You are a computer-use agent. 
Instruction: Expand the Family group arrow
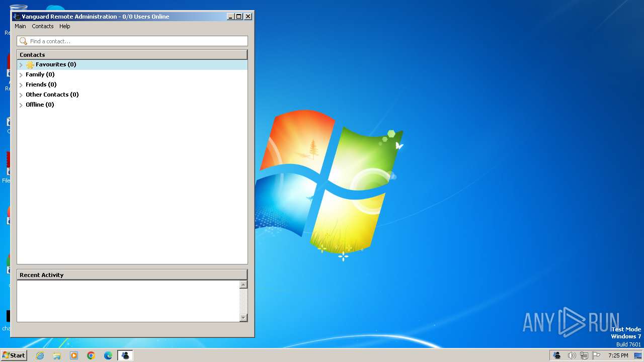coord(21,75)
